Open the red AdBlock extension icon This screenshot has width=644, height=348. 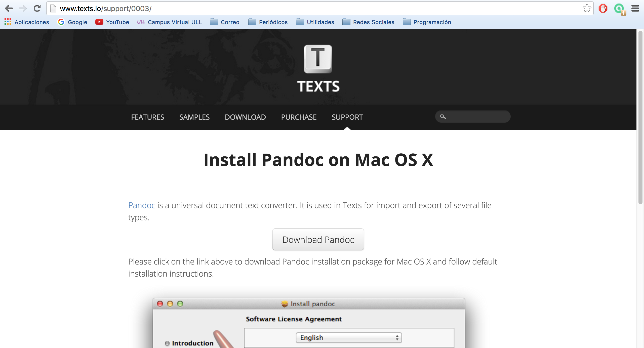[x=603, y=9]
